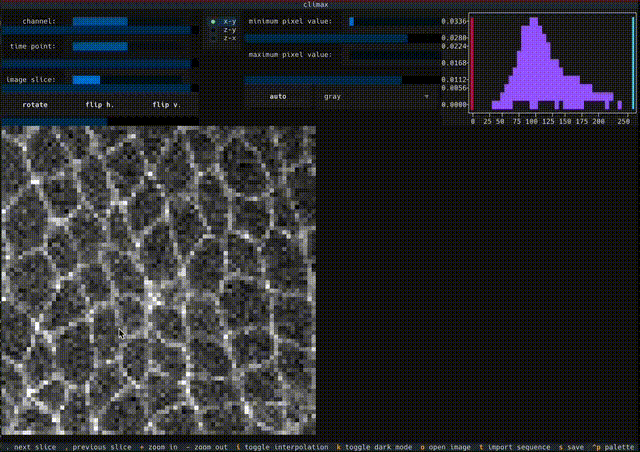640x452 pixels.
Task: Click the slider below maximum pixel value
Action: [342, 80]
